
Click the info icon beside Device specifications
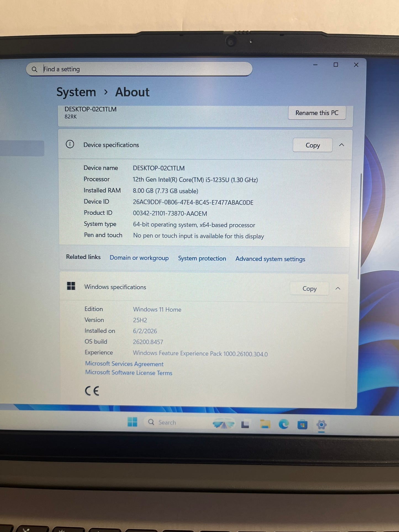click(x=70, y=144)
